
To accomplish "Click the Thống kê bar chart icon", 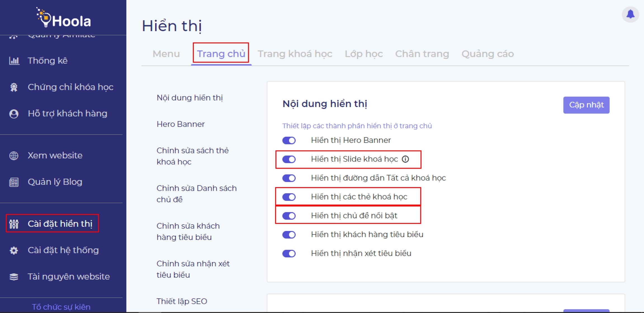I will (x=14, y=61).
